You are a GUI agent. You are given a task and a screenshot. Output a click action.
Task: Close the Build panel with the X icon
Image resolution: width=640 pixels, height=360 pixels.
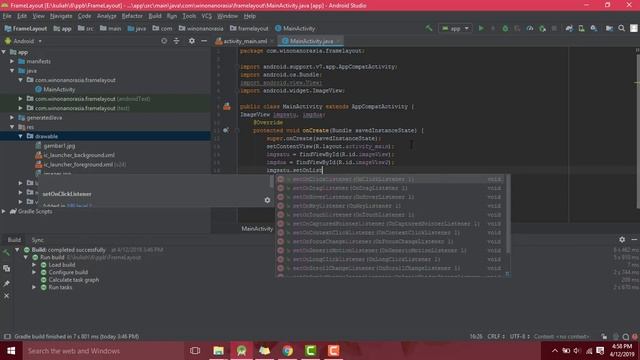(6, 296)
